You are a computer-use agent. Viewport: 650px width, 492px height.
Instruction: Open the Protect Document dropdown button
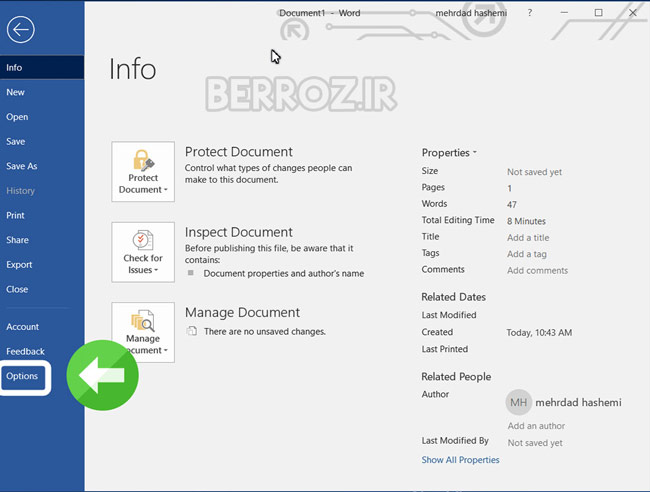pos(143,172)
